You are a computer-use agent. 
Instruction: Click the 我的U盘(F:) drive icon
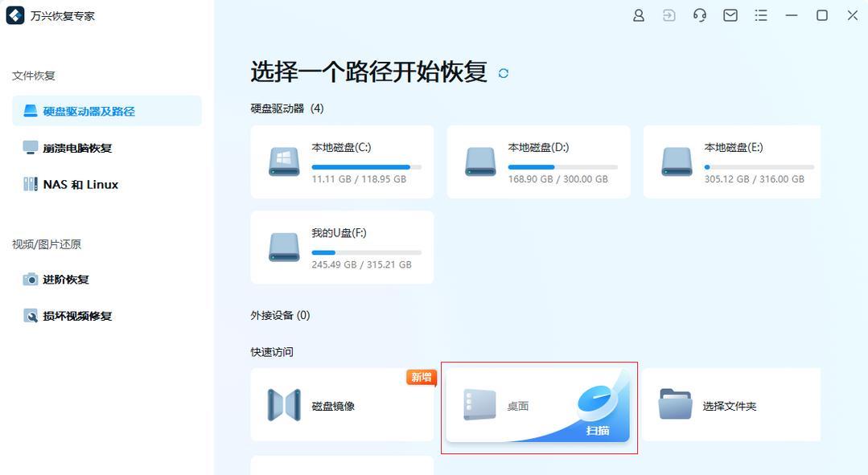point(284,248)
